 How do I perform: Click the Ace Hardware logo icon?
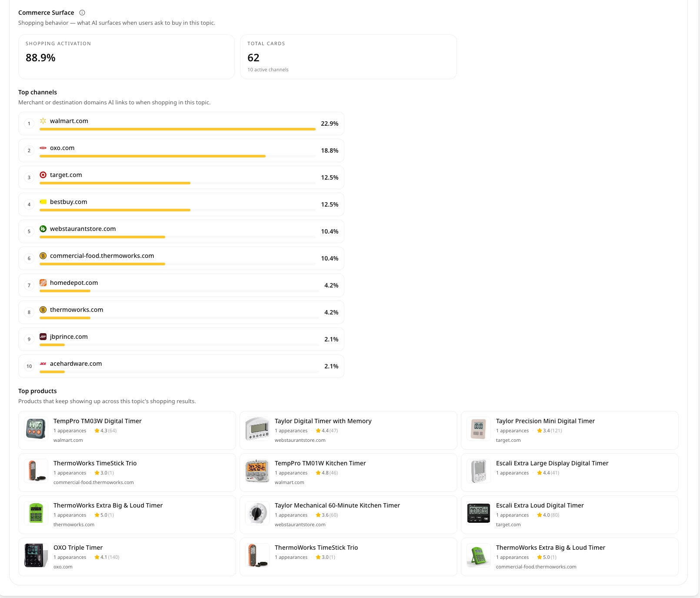(x=43, y=364)
